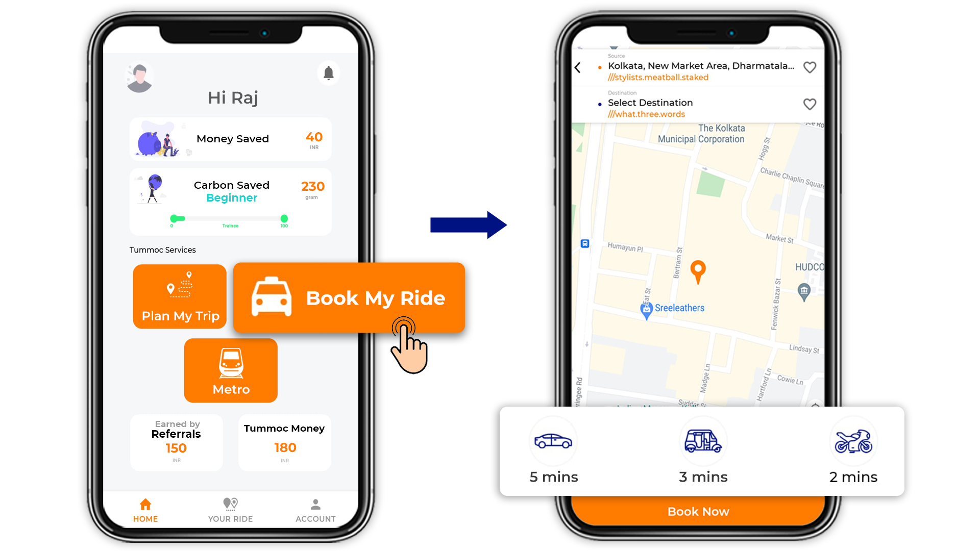
Task: Tap the Plan My Trip icon
Action: point(180,297)
